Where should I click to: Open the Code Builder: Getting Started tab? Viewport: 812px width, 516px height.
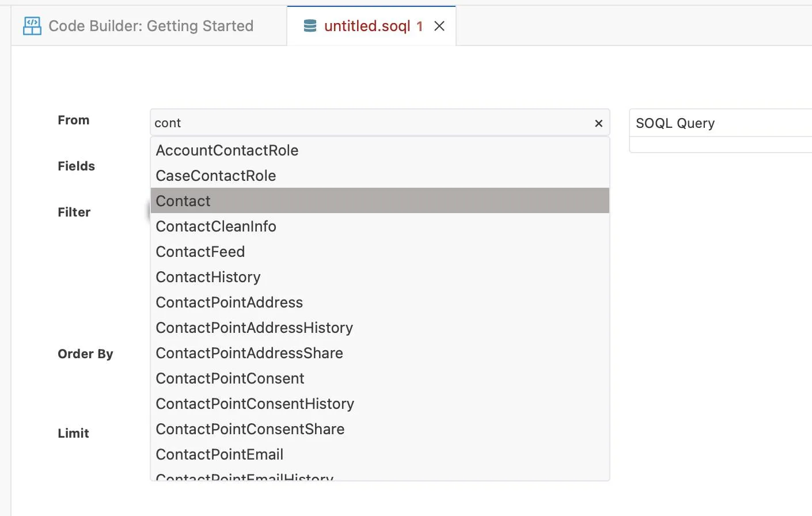(x=150, y=26)
